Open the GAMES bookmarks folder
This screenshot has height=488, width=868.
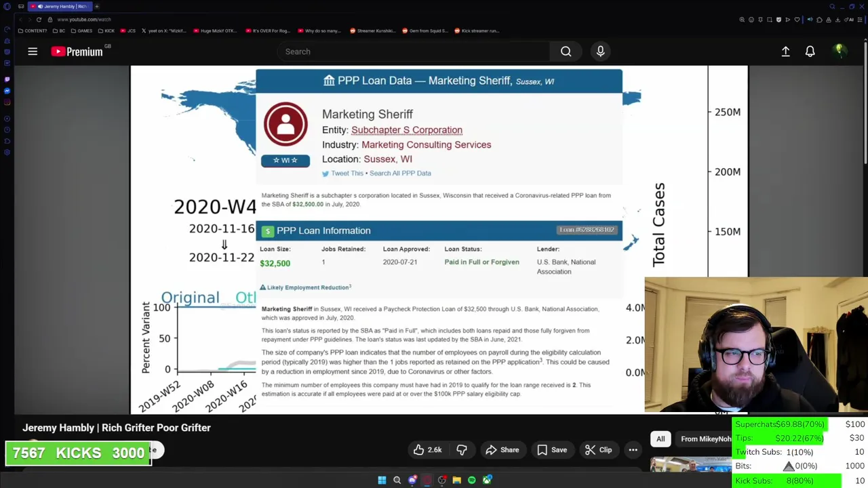tap(81, 30)
